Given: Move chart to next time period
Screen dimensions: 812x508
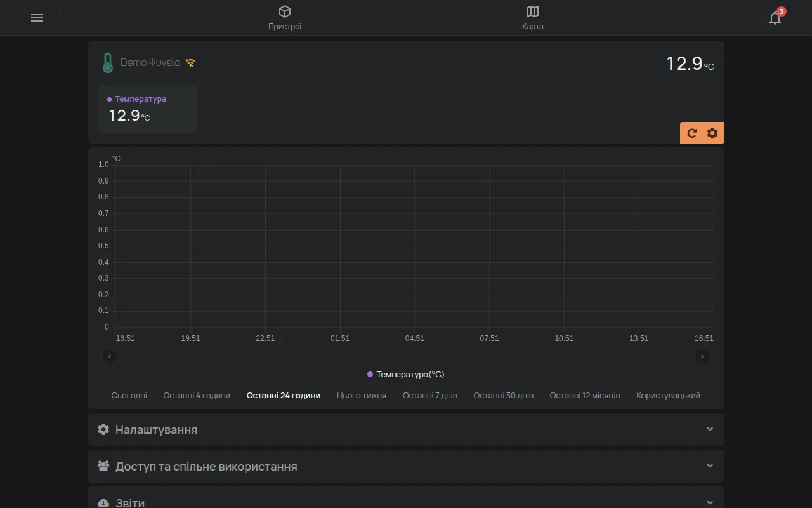Looking at the screenshot, I should point(702,356).
